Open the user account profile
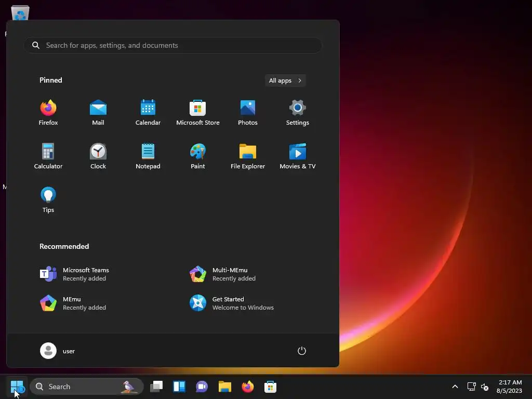The height and width of the screenshot is (399, 532). coord(57,351)
